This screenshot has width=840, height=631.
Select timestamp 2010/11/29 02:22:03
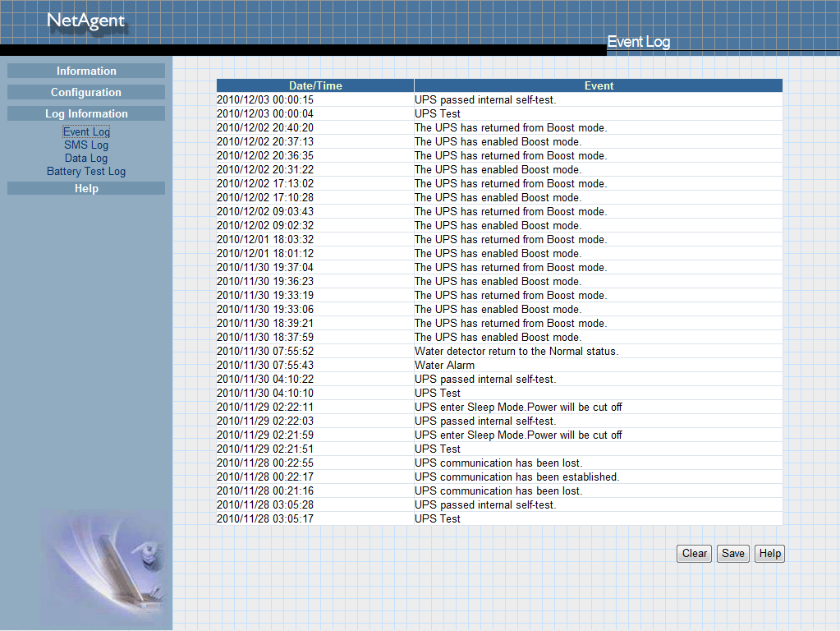(x=265, y=421)
